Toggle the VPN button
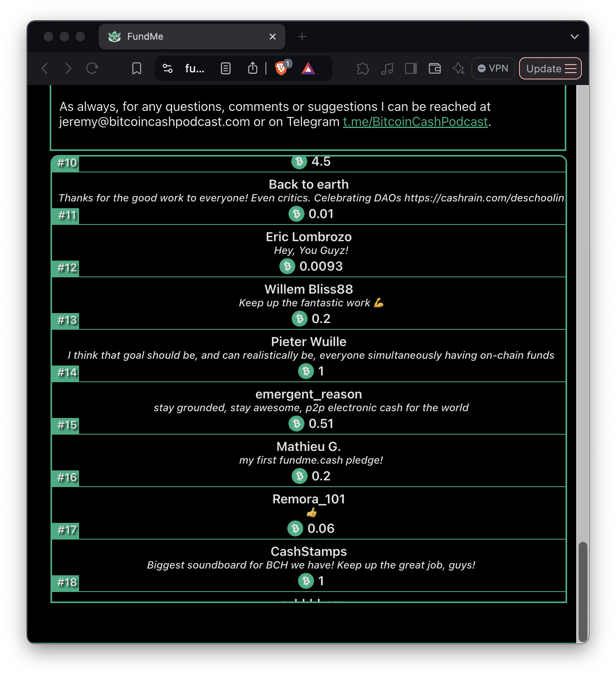Viewport: 616px width, 677px height. click(x=493, y=68)
